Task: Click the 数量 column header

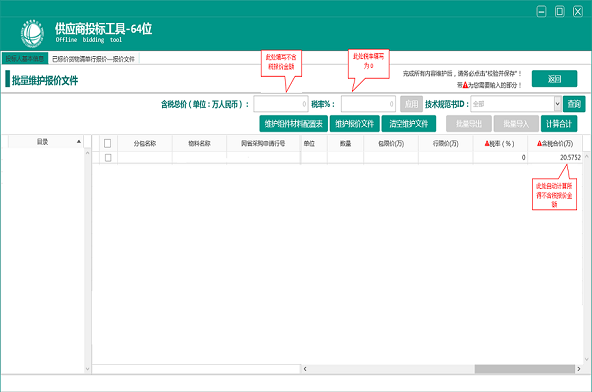Action: coord(345,144)
